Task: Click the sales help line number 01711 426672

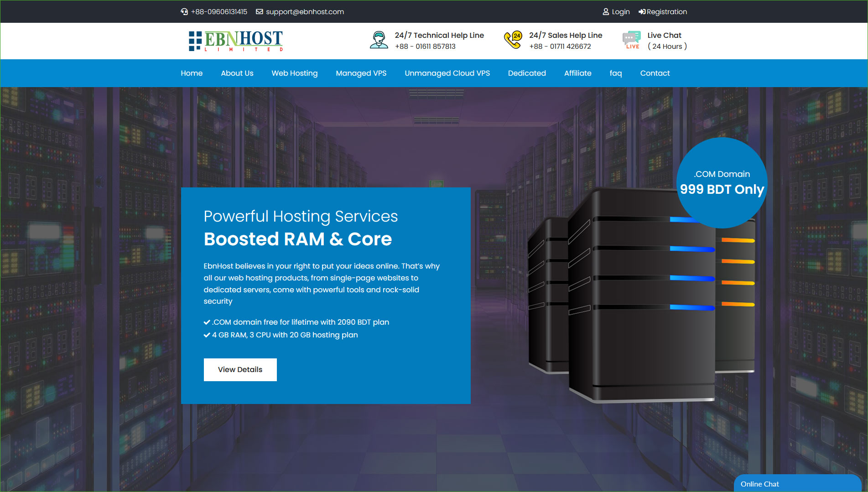Action: [x=560, y=47]
